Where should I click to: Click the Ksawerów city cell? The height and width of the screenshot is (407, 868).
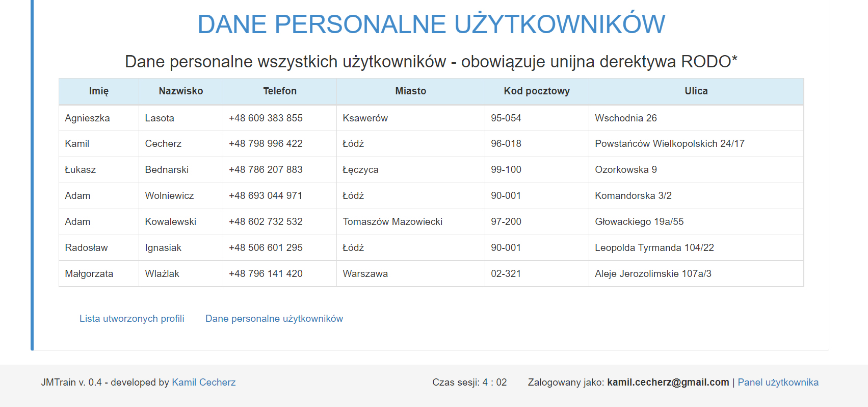tap(411, 118)
